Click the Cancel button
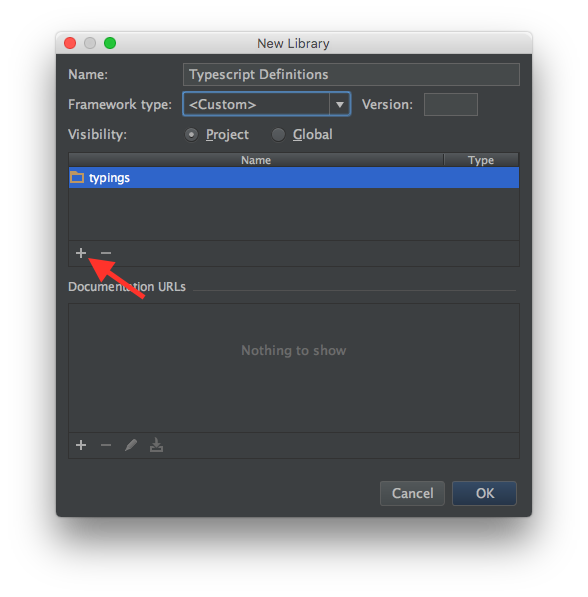This screenshot has width=588, height=597. tap(412, 493)
